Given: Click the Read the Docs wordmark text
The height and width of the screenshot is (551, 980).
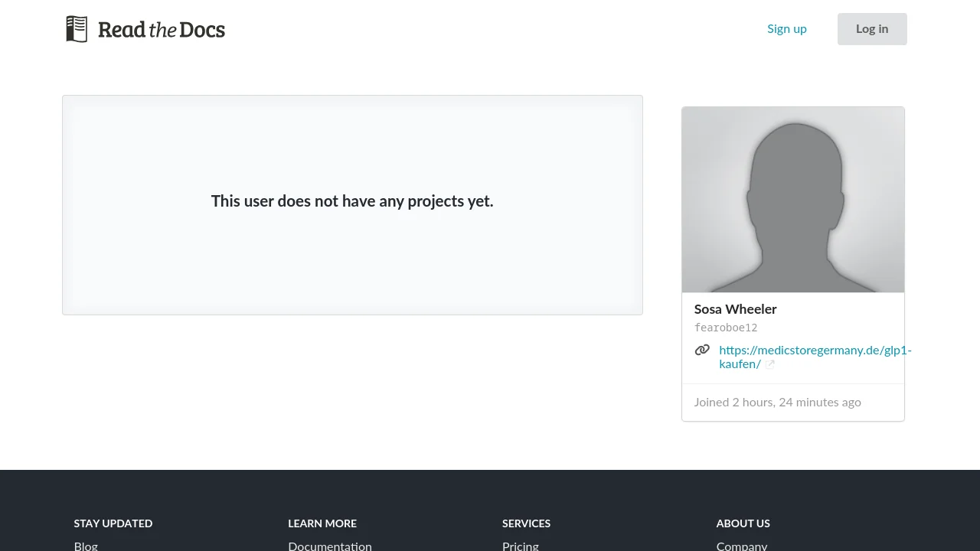Looking at the screenshot, I should [x=162, y=30].
